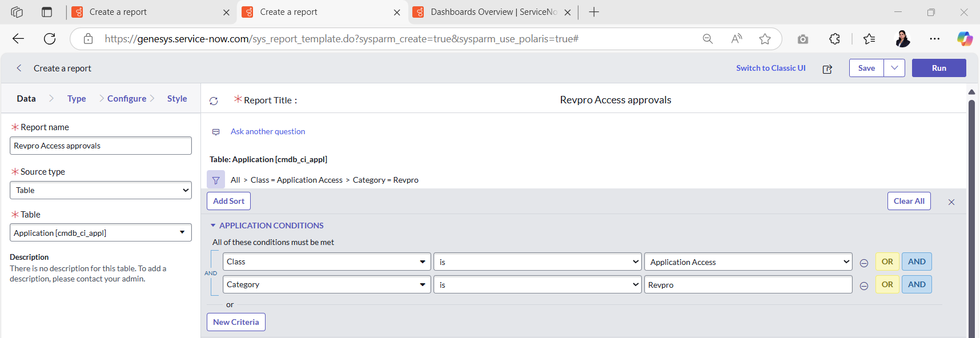This screenshot has width=980, height=338.
Task: Collapse the APPLICATION CONDITIONS section
Action: (x=213, y=226)
